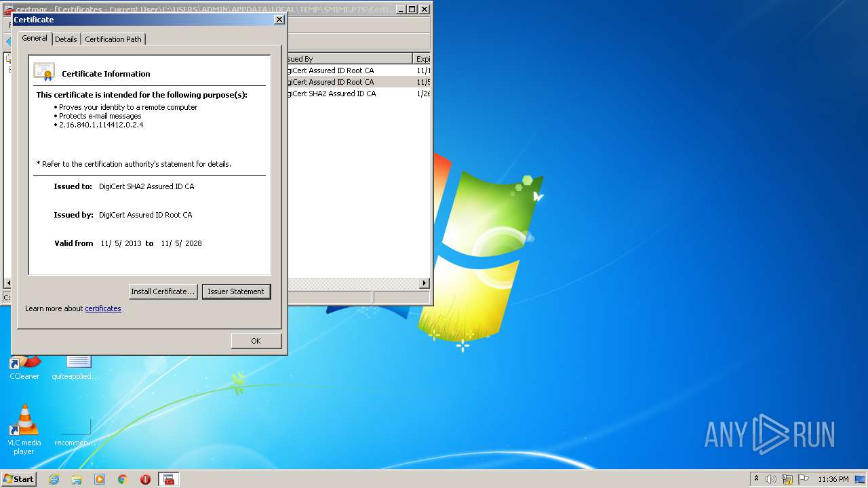Select the first DigiCert Assured ID Root CA row
The image size is (868, 488).
tap(359, 70)
